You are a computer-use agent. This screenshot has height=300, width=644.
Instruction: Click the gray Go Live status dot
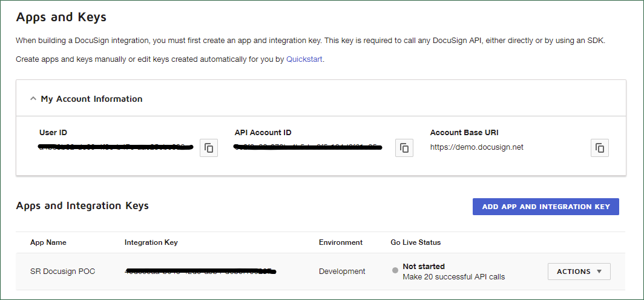pos(395,270)
